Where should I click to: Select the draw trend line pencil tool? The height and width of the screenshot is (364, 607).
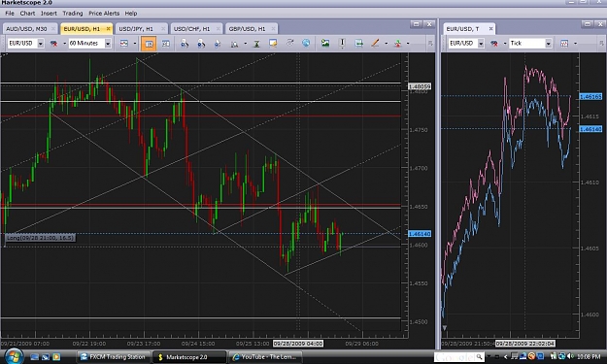pos(375,43)
